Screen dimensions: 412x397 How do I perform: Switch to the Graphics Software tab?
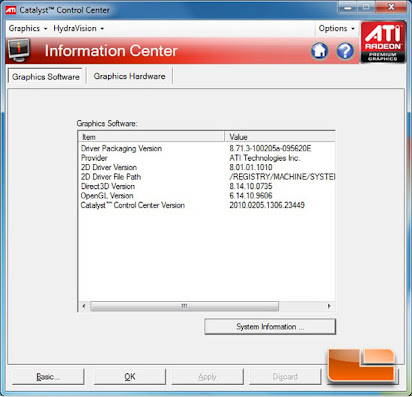pos(45,76)
